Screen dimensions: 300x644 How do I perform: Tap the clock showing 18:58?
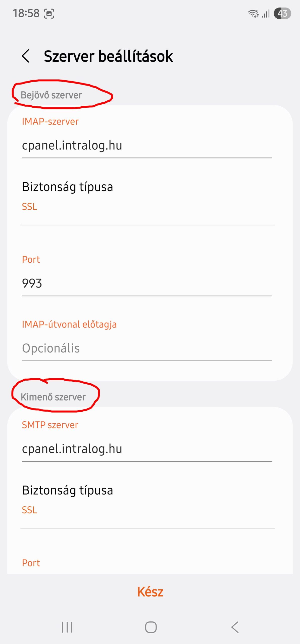26,13
